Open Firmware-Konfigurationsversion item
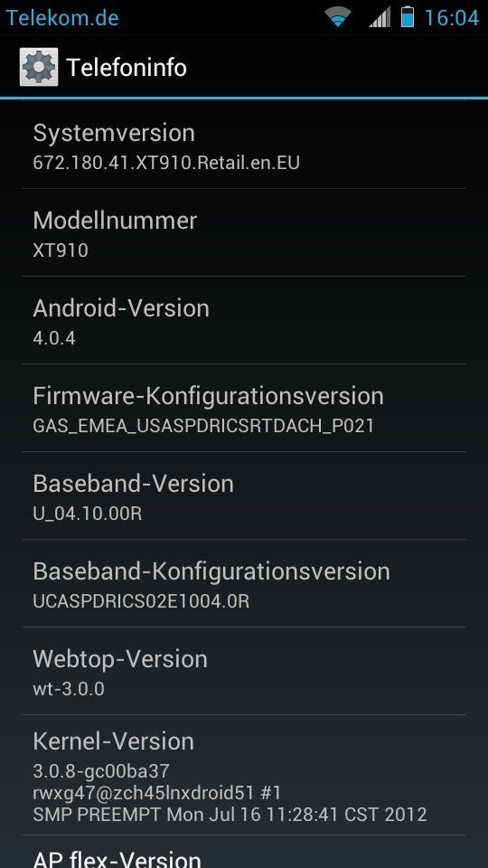This screenshot has width=488, height=868. point(243,408)
